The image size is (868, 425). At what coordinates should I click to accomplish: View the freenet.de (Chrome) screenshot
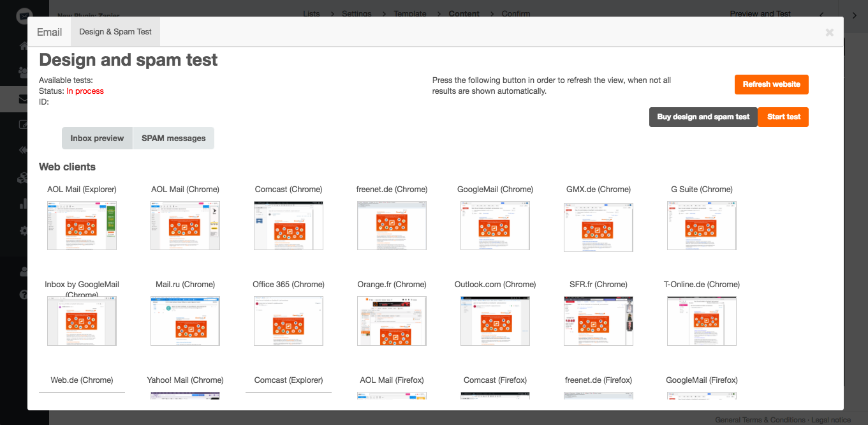tap(392, 225)
